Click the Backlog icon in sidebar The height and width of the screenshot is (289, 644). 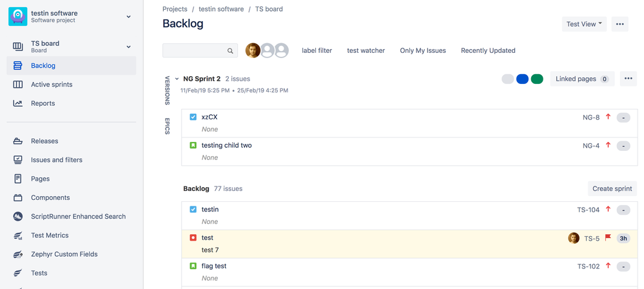coord(17,65)
